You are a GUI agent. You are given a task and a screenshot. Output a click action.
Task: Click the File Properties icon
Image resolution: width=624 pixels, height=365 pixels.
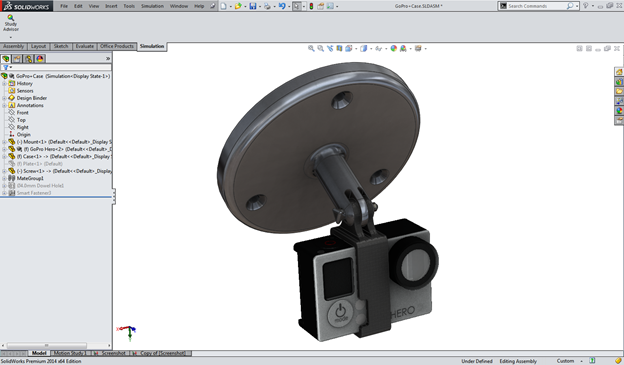coord(321,6)
